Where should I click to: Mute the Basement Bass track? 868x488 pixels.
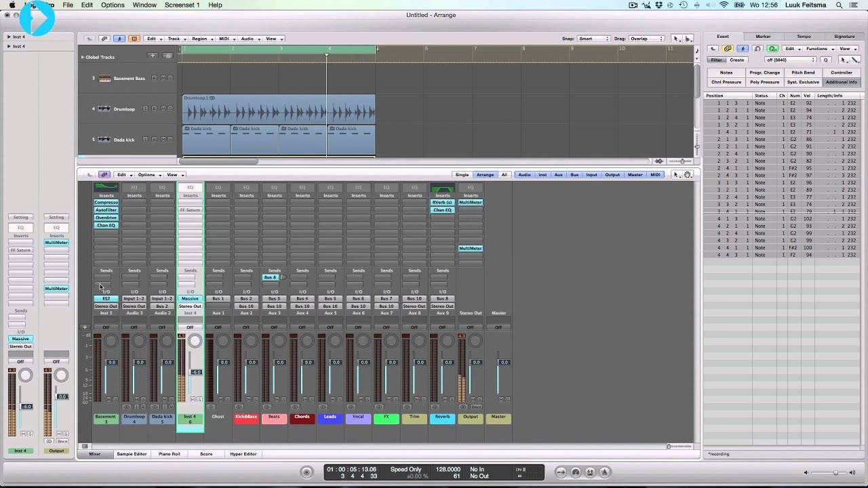[162, 78]
